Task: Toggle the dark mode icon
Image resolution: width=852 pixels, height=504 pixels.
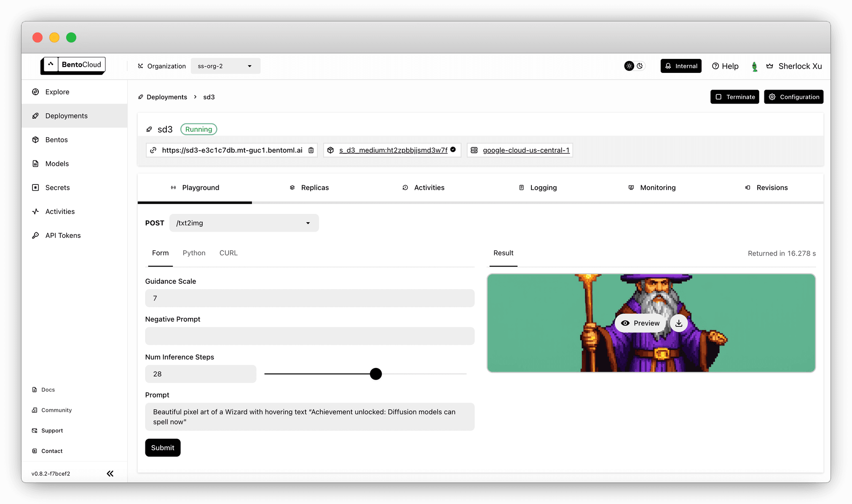Action: pyautogui.click(x=640, y=66)
